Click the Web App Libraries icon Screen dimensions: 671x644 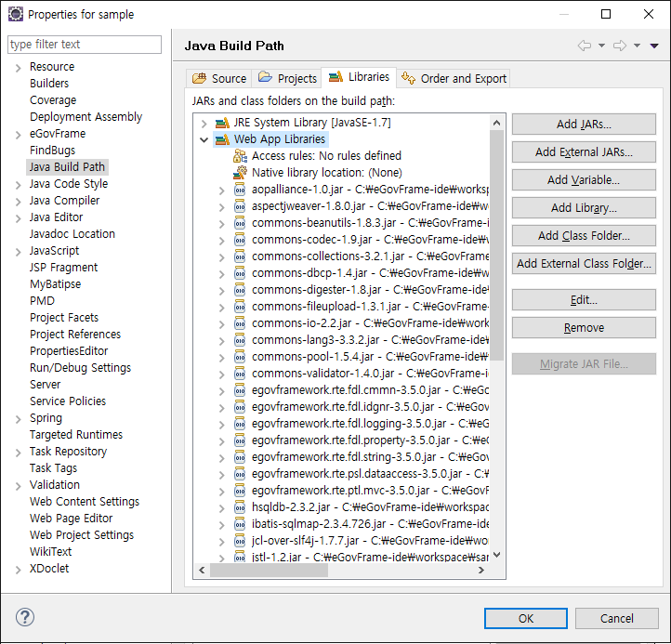[x=222, y=139]
